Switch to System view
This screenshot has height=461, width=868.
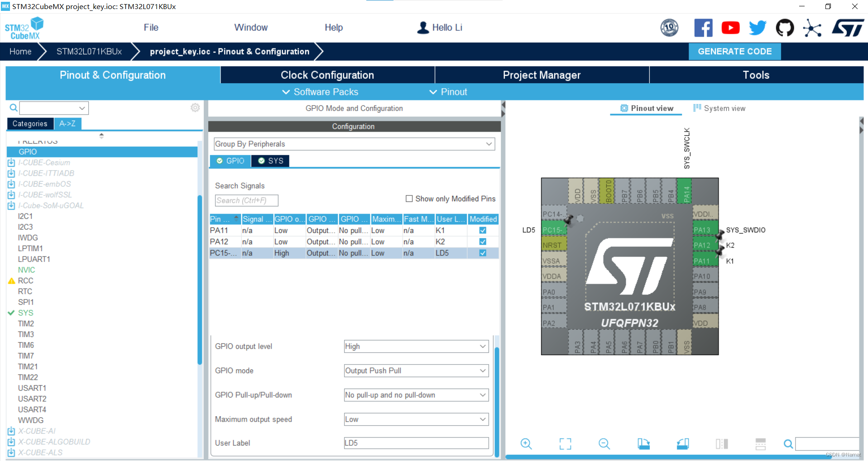(719, 109)
